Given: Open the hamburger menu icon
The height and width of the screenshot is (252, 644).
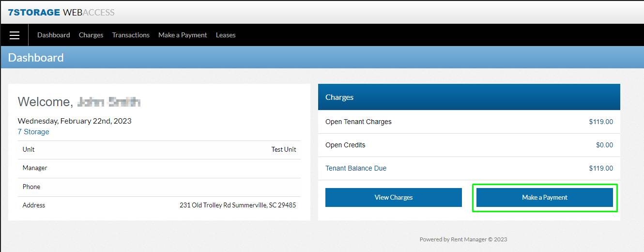Looking at the screenshot, I should coord(15,35).
